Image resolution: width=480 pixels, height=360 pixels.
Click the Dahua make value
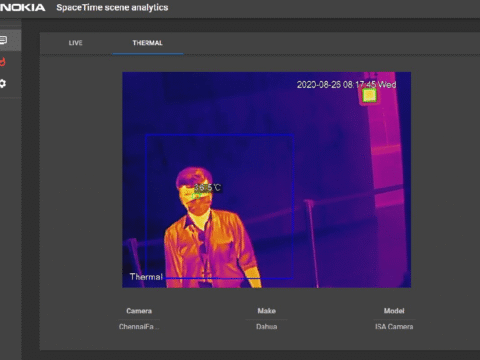click(267, 327)
